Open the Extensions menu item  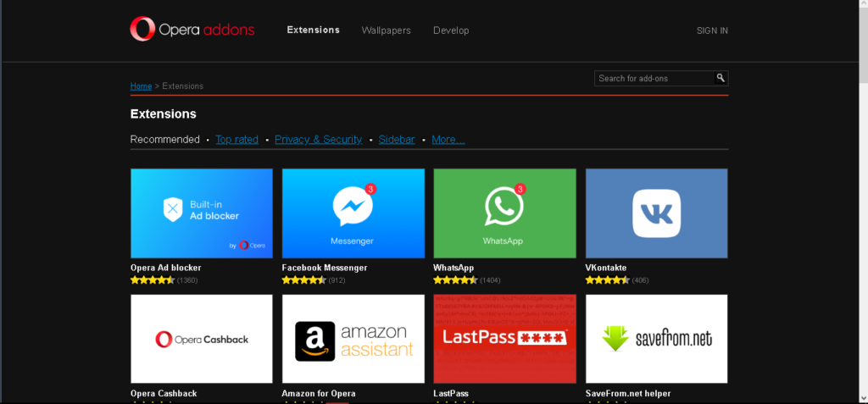coord(314,30)
